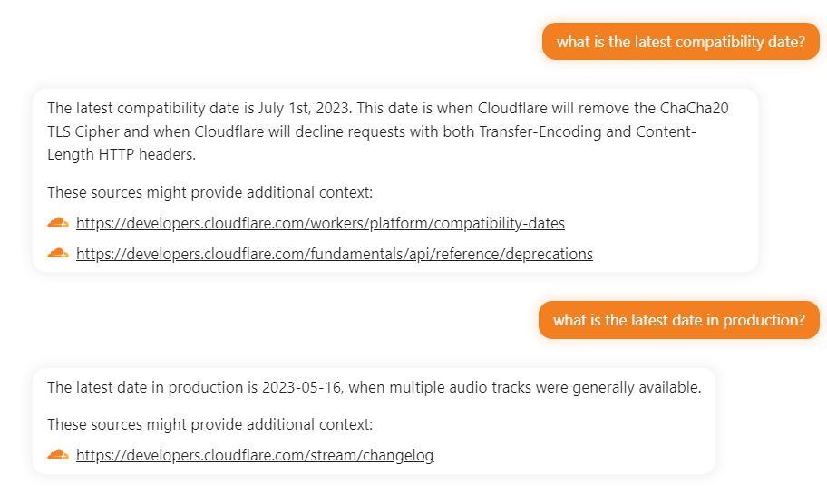Click Cloudflare icon beside deprecations link
The width and height of the screenshot is (827, 504).
click(58, 254)
